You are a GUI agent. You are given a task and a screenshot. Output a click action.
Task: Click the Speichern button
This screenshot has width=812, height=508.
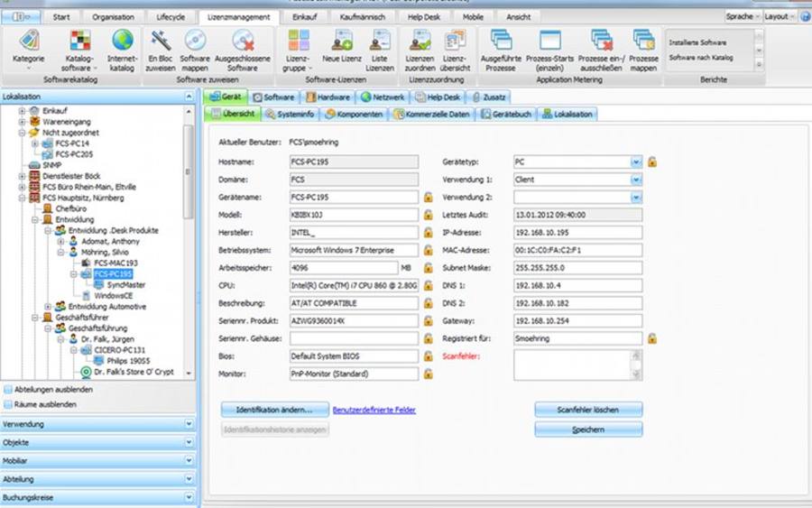coord(588,429)
